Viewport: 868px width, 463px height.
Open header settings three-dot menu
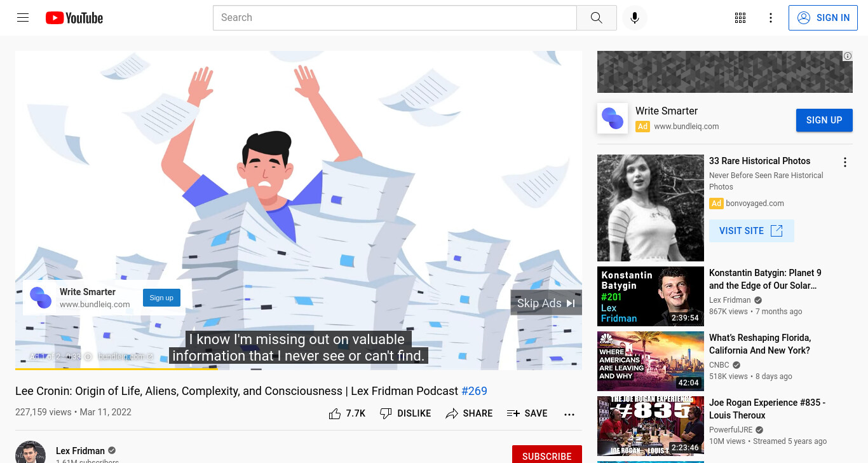tap(771, 18)
